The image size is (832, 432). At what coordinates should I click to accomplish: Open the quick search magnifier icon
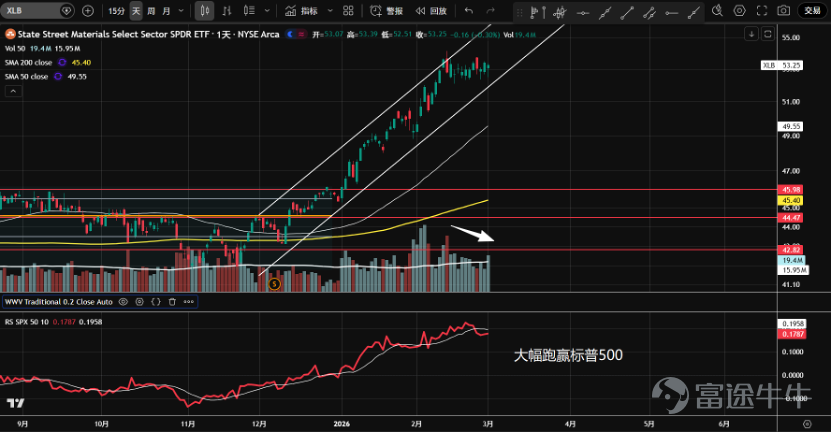[717, 11]
